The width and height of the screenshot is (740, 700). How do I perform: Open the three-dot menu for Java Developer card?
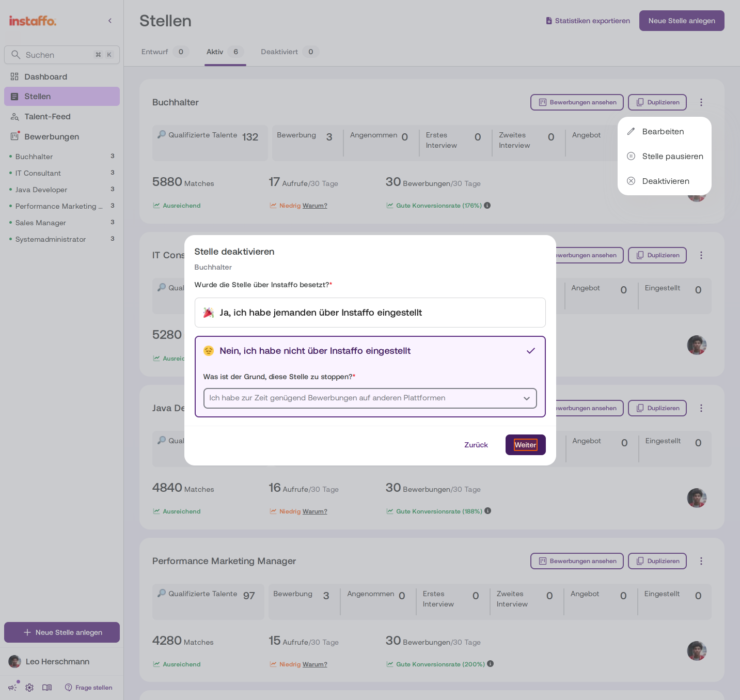click(701, 408)
